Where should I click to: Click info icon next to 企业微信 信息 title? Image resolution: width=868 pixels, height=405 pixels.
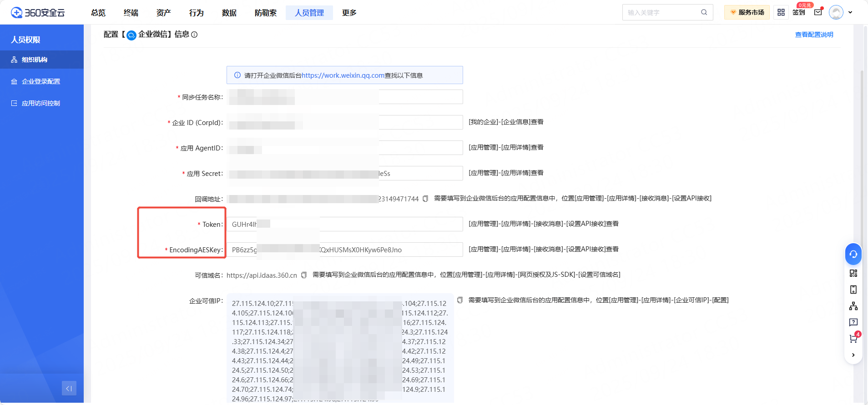pyautogui.click(x=194, y=35)
